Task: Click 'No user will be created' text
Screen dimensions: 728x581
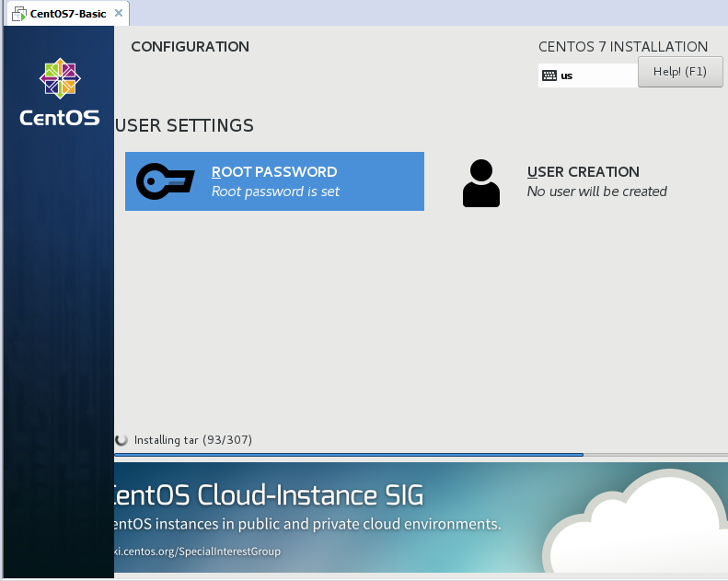Action: [596, 192]
